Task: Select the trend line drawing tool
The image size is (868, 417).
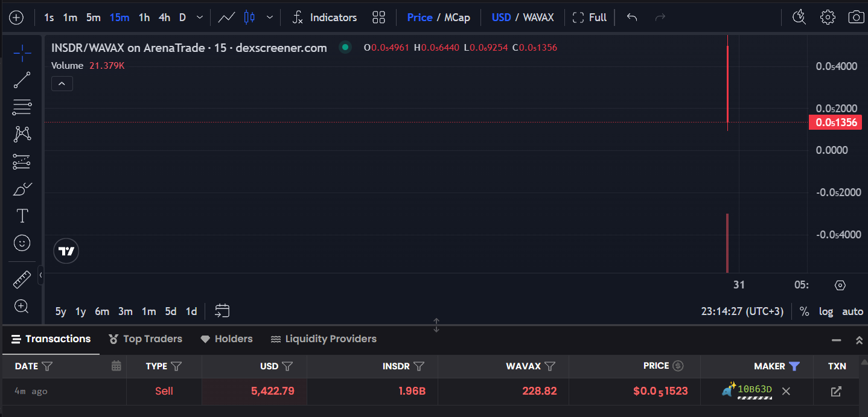Action: [22, 80]
